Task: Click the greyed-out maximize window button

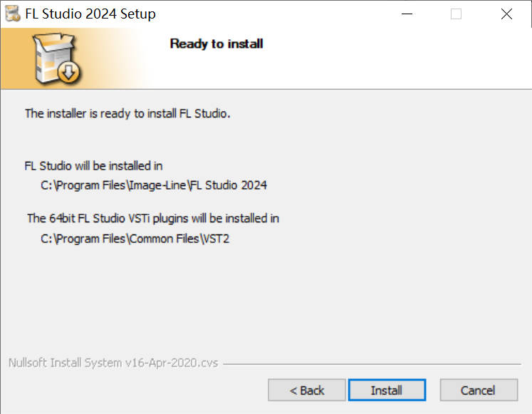Action: (x=456, y=14)
